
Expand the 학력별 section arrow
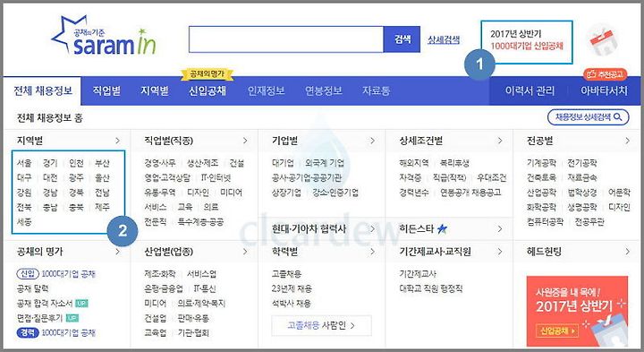point(372,252)
